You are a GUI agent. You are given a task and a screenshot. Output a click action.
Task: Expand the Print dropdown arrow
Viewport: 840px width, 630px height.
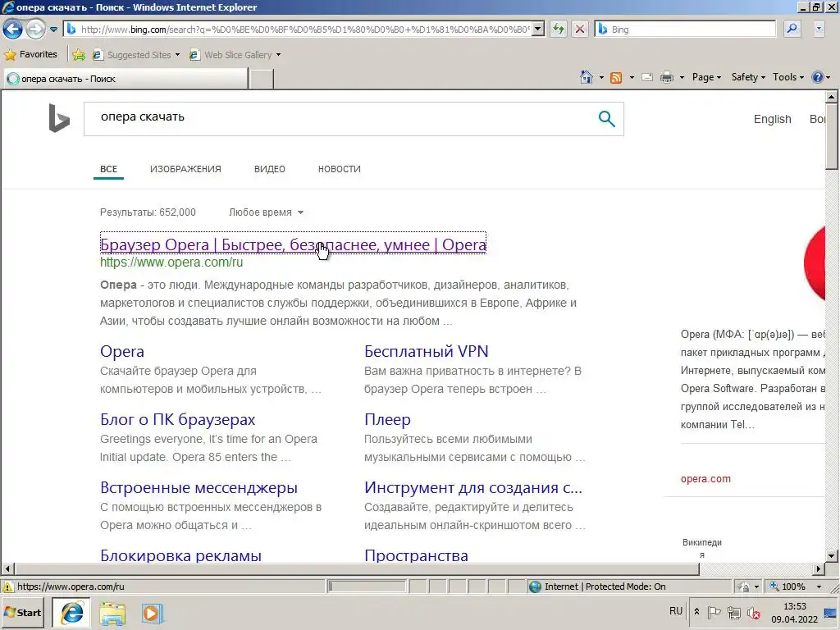pos(682,78)
